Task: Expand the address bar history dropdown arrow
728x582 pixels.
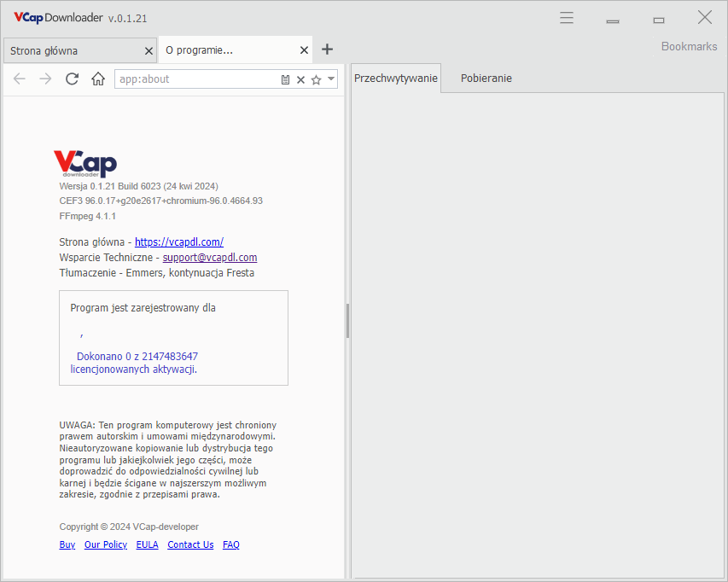Action: [331, 79]
